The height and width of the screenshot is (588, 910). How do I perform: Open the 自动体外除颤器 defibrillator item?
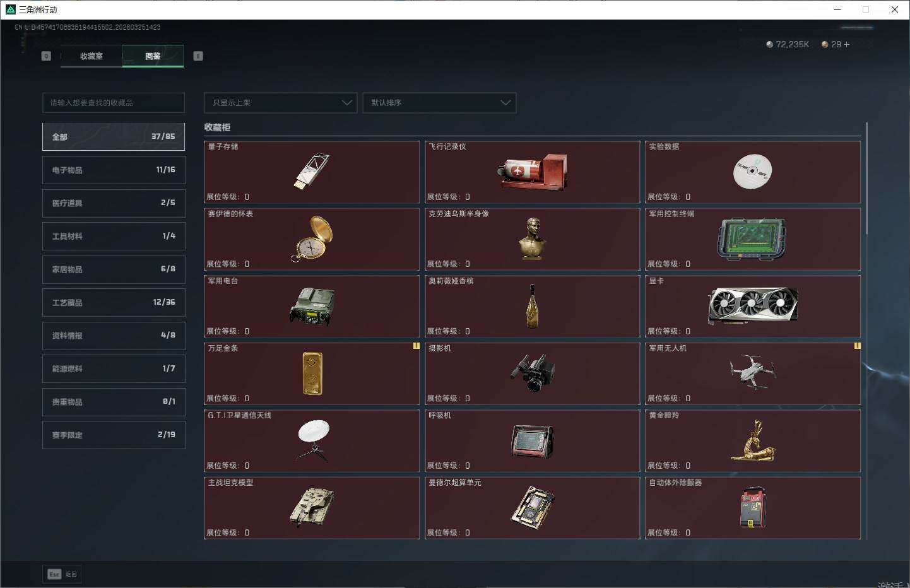[x=753, y=508]
